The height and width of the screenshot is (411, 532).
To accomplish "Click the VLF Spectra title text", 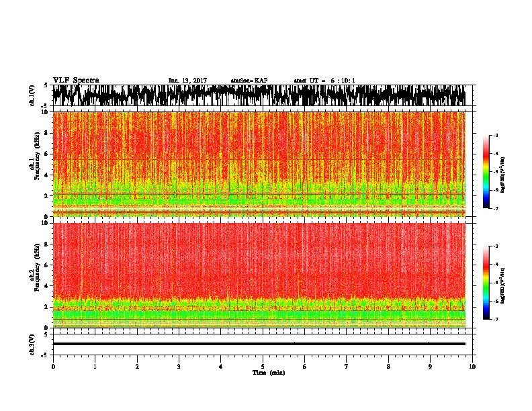I will click(76, 81).
